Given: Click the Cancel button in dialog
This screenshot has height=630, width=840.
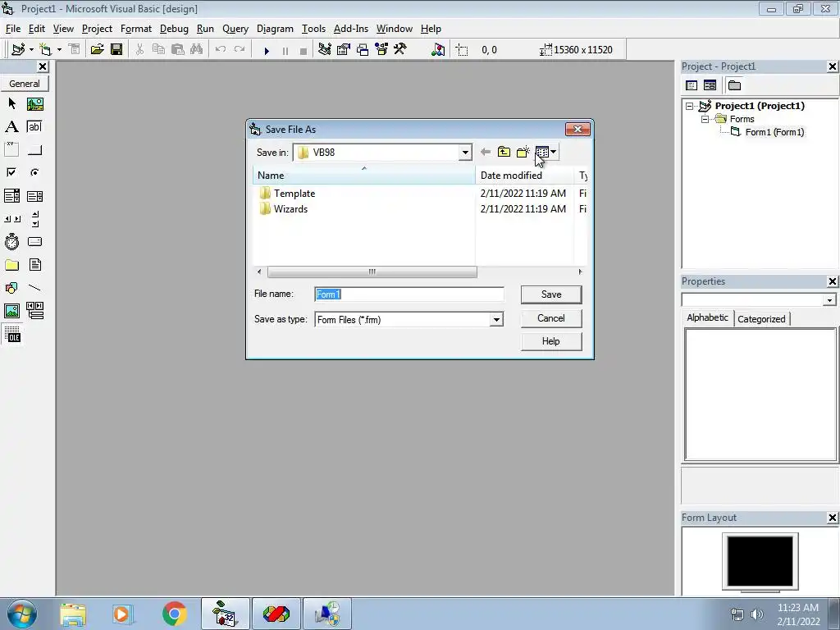Looking at the screenshot, I should pos(551,318).
